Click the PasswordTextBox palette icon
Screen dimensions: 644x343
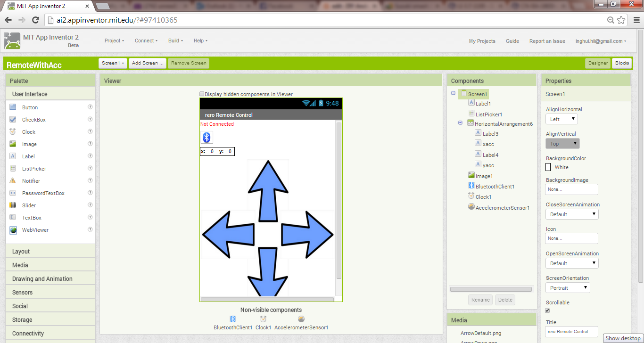(13, 193)
